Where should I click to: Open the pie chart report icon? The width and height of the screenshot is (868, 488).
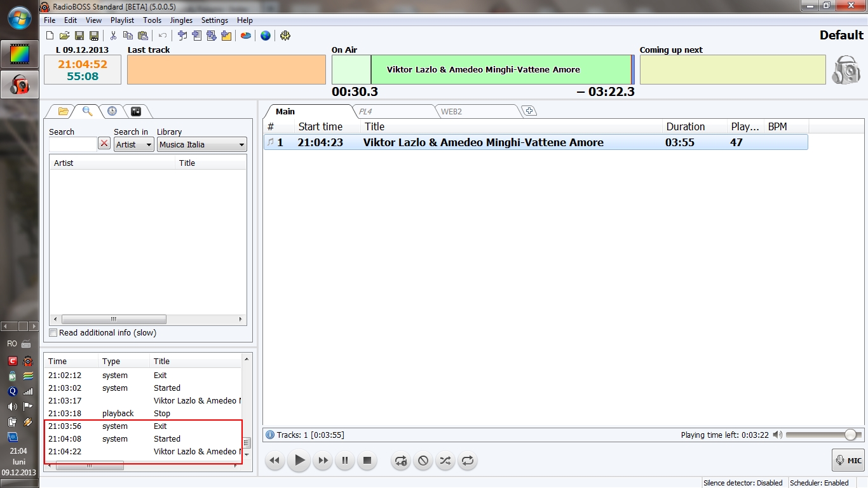[245, 36]
